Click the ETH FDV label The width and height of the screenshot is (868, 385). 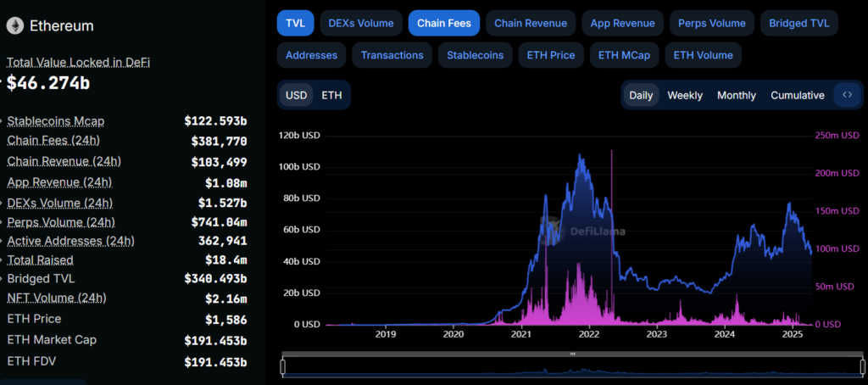(x=31, y=361)
